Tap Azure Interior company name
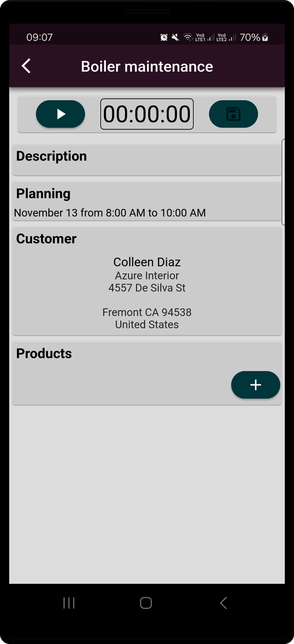Screen dimensions: 294x644 click(147, 275)
